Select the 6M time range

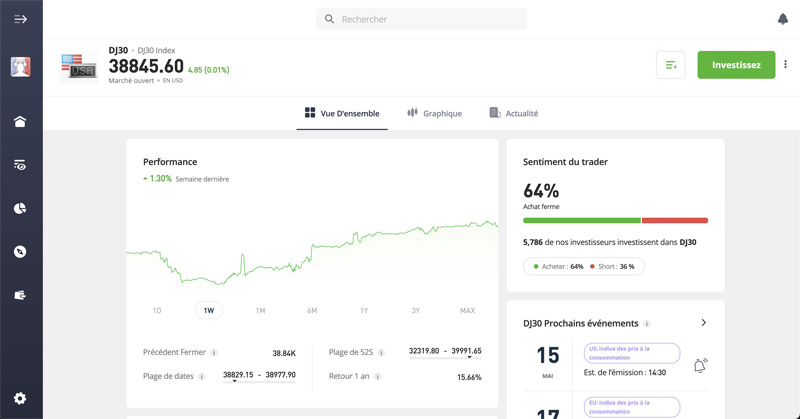(312, 310)
